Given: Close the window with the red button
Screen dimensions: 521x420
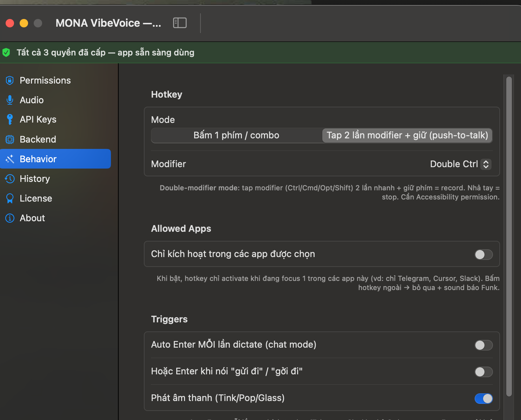Looking at the screenshot, I should (x=10, y=23).
